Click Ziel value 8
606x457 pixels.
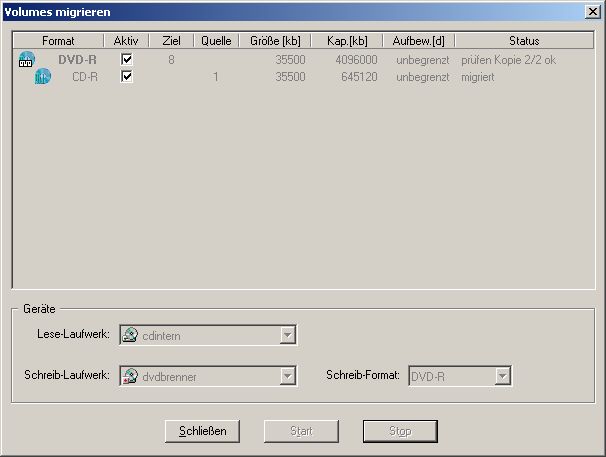171,60
